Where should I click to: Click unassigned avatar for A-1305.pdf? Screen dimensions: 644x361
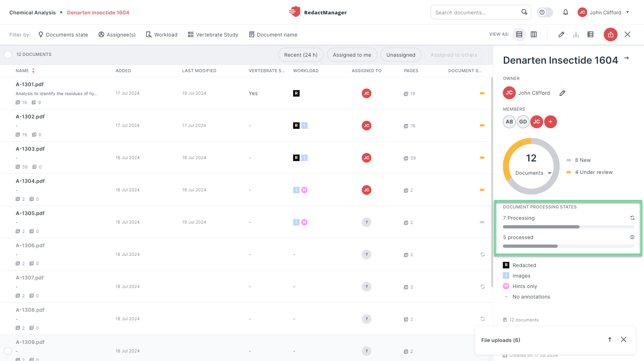click(366, 222)
